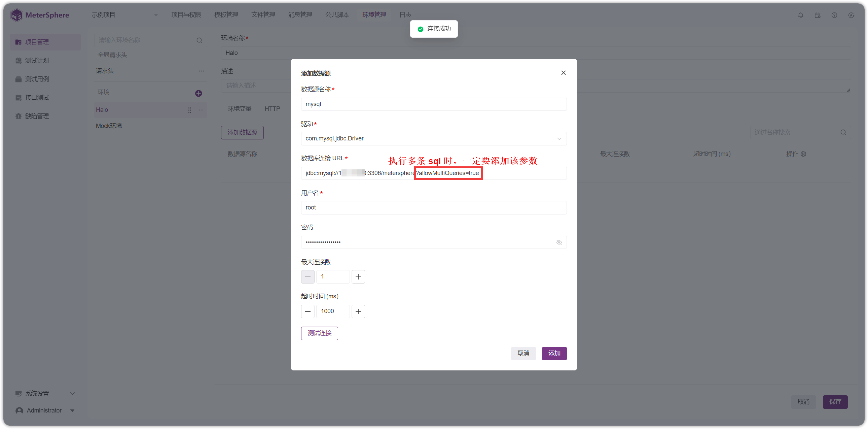Switch to the HTTP tab
Image resolution: width=868 pixels, height=429 pixels.
(x=272, y=109)
